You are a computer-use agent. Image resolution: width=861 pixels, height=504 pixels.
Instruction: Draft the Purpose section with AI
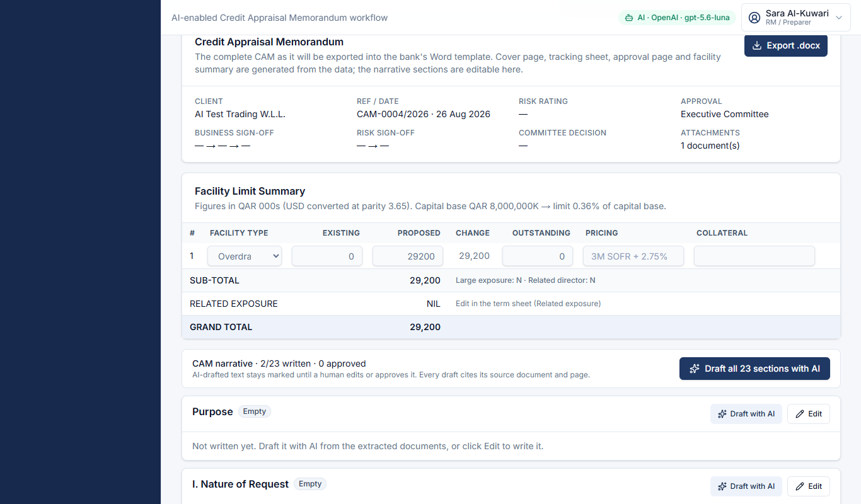pos(746,414)
